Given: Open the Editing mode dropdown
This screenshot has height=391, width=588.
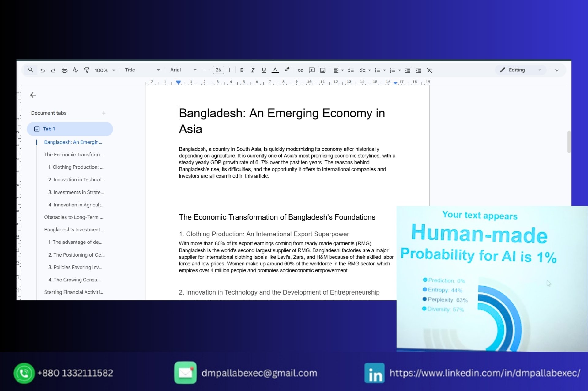Looking at the screenshot, I should pos(520,70).
